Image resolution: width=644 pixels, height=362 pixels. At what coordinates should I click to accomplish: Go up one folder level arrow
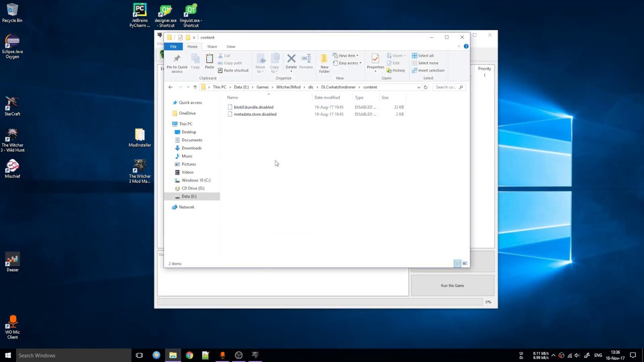click(195, 87)
